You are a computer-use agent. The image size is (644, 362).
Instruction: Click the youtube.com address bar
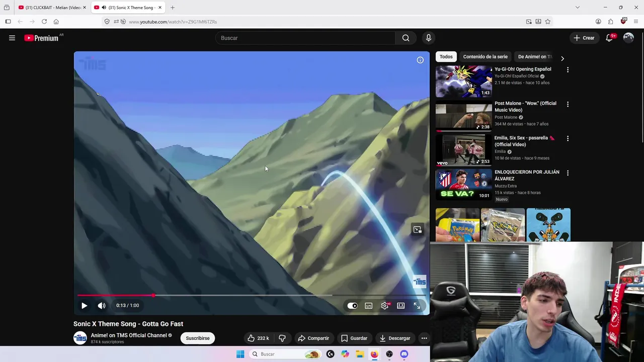[x=322, y=22]
